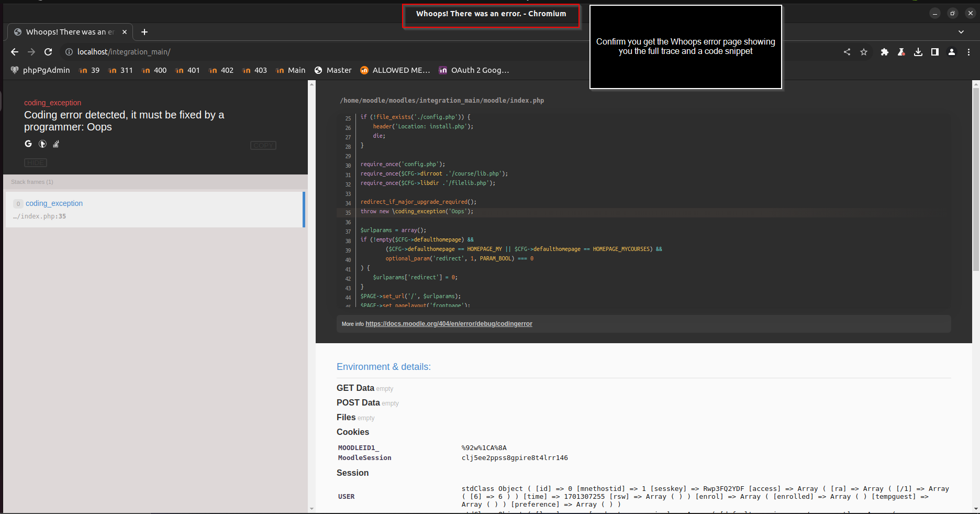Open a new tab with plus button
This screenshot has width=980, height=514.
(144, 32)
